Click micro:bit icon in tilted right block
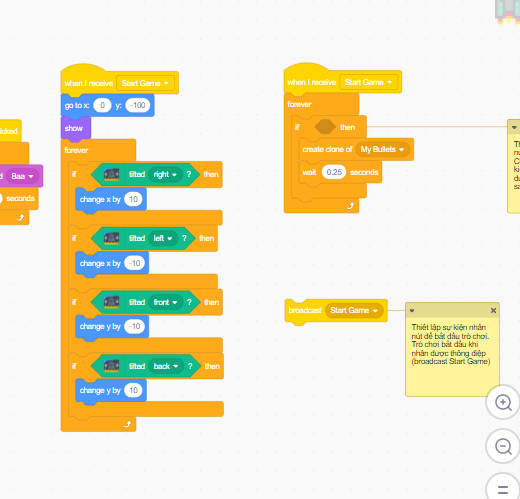Screen dimensions: 520x499 pyautogui.click(x=111, y=174)
